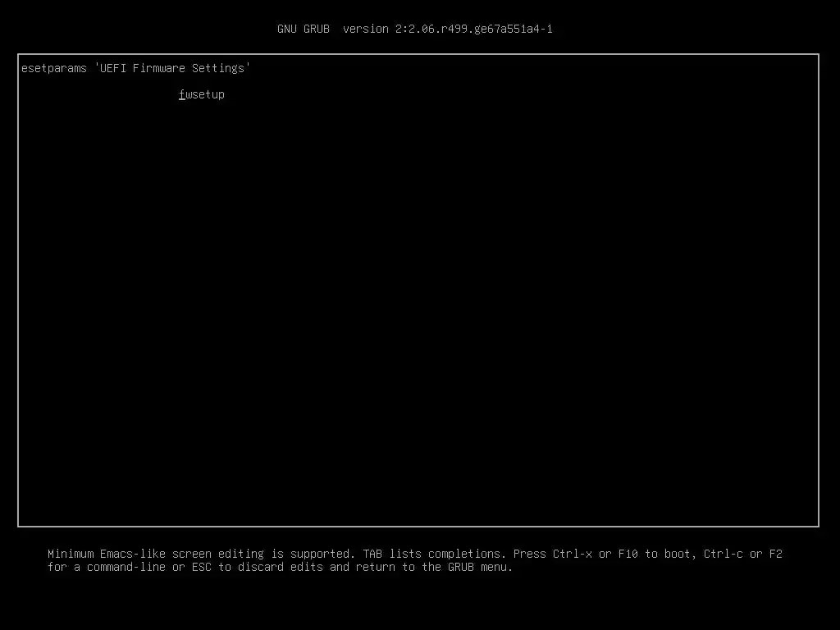Click the "setparams 'UEFI Firmware Settings'" line
The height and width of the screenshot is (630, 840).
135,68
